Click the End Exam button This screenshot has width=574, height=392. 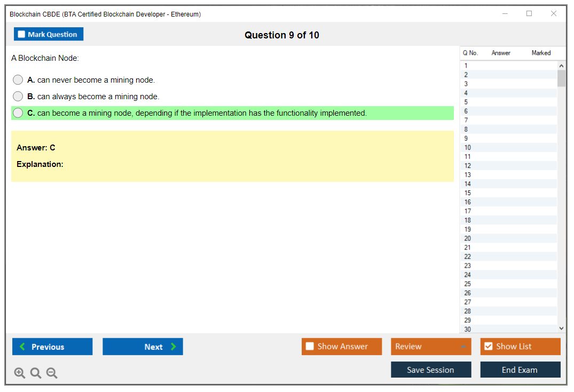click(520, 370)
